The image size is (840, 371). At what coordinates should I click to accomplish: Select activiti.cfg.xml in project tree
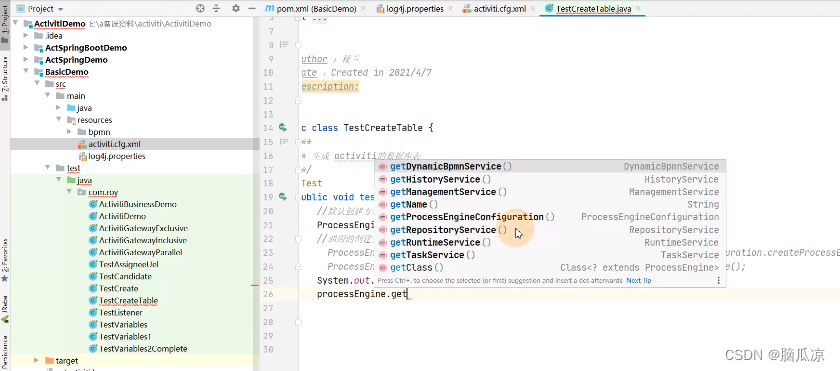coord(114,144)
